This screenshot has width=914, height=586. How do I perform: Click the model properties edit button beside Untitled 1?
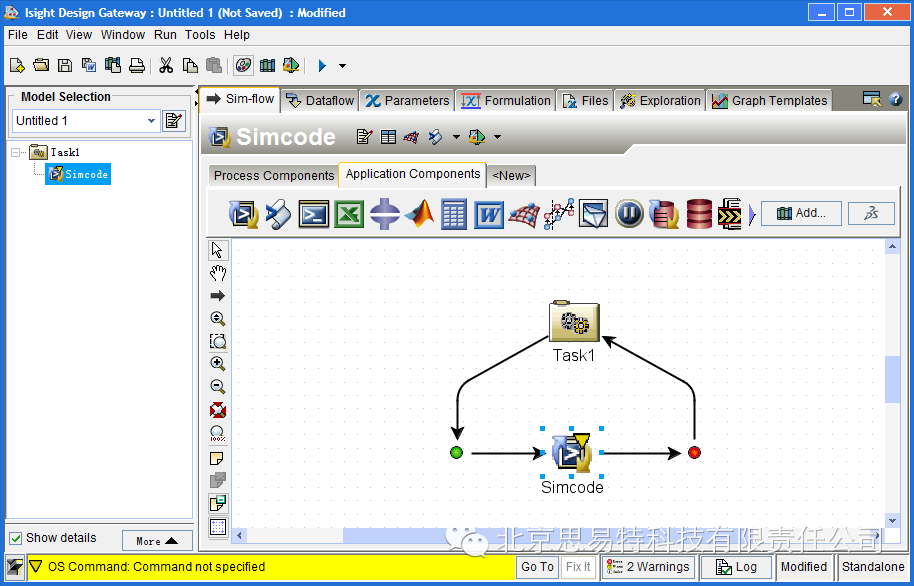click(x=174, y=121)
